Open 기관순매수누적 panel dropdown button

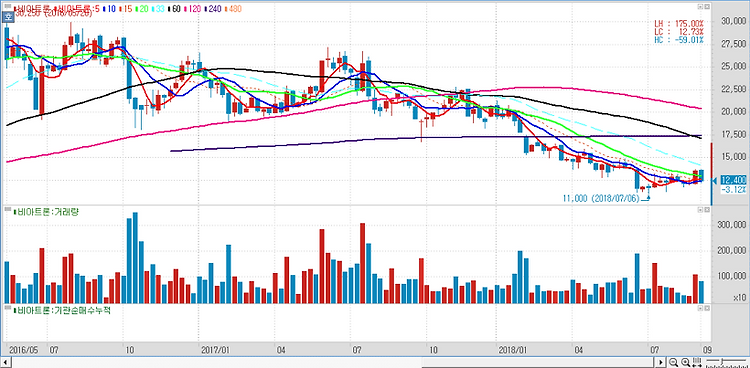(x=699, y=309)
